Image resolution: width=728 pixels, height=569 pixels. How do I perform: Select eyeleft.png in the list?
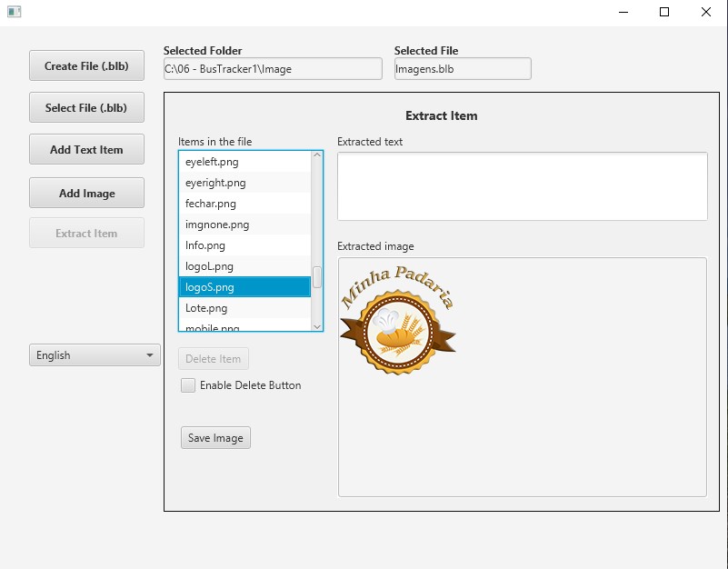[x=244, y=162]
